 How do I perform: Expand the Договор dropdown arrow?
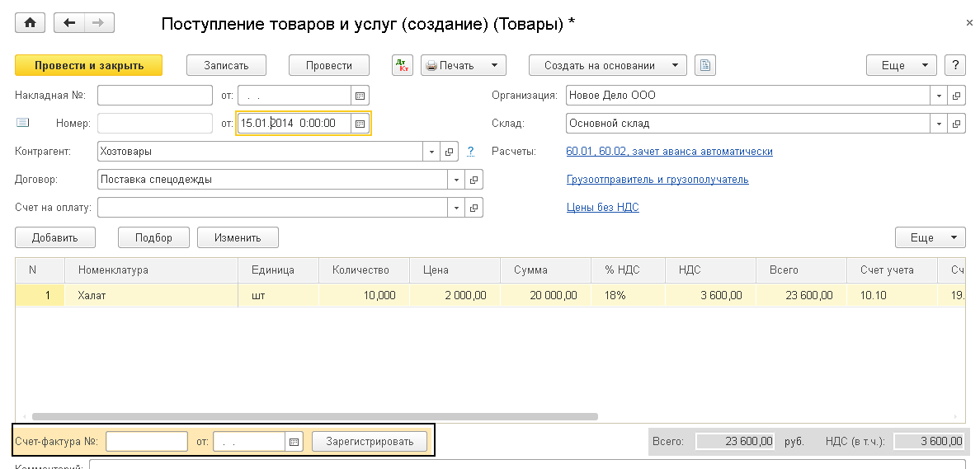457,180
